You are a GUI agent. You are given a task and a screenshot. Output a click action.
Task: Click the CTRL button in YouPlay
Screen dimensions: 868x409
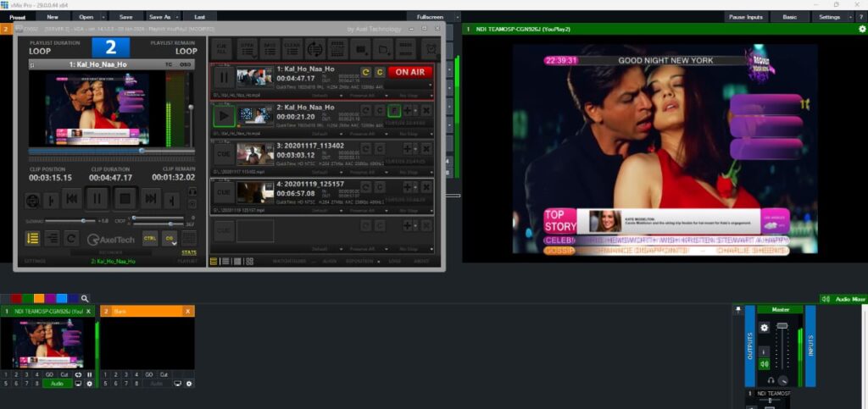(149, 238)
